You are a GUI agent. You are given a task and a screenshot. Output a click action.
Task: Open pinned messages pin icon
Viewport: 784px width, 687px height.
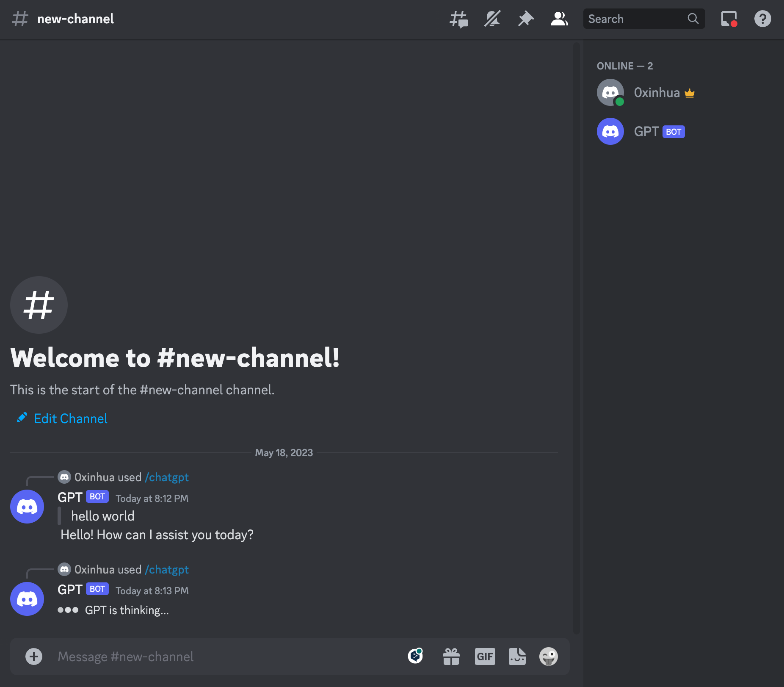tap(526, 19)
